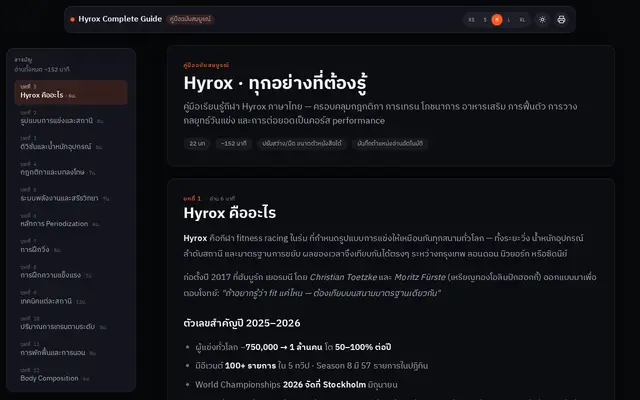Open chapter 3 ดิวิชั่นและน้ำหนักอุปกรณ์
The height and width of the screenshot is (400, 640).
point(71,143)
